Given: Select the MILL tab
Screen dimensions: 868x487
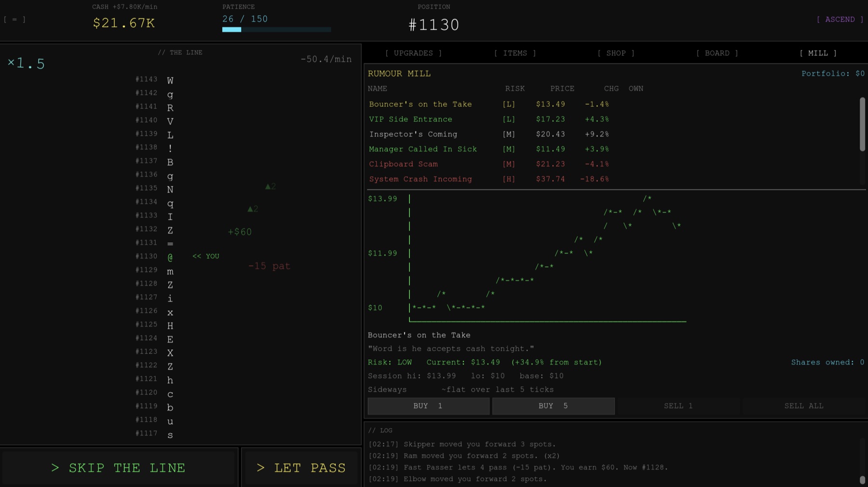Looking at the screenshot, I should click(x=818, y=53).
